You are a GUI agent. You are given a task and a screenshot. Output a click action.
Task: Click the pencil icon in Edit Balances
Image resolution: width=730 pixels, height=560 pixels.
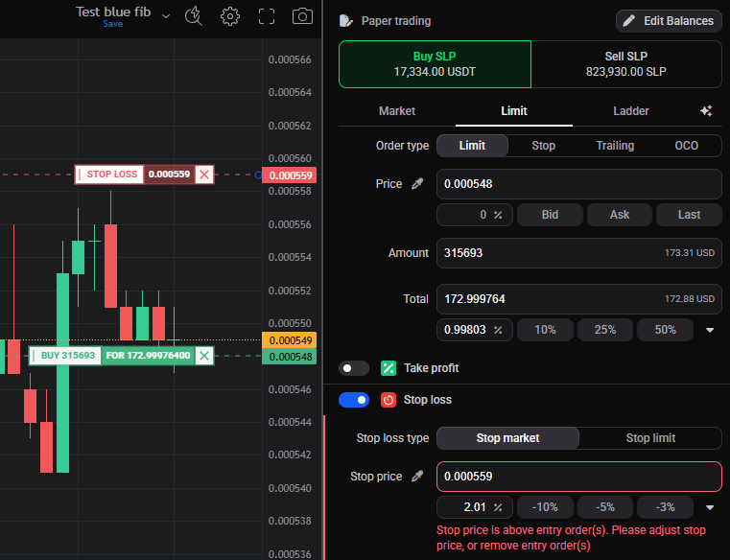(629, 21)
